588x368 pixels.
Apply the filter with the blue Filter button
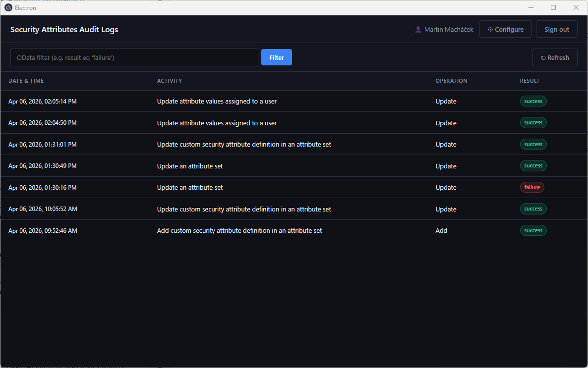[276, 57]
